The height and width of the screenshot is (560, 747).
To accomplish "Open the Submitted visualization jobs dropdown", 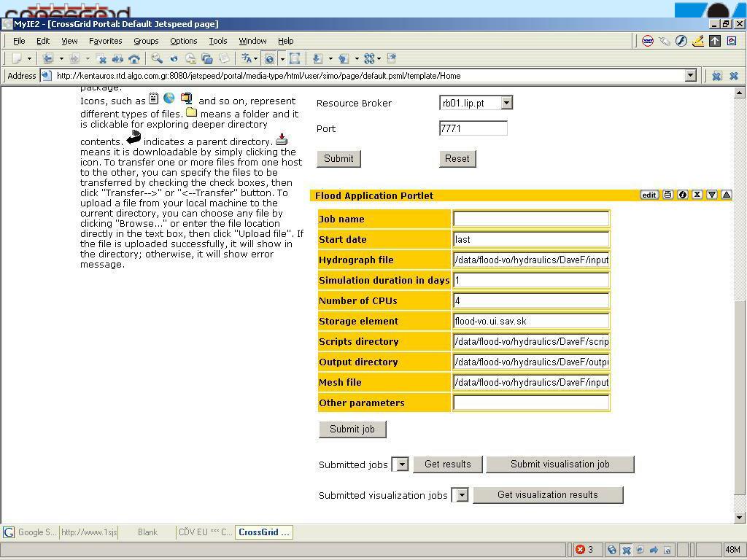I will pyautogui.click(x=462, y=495).
